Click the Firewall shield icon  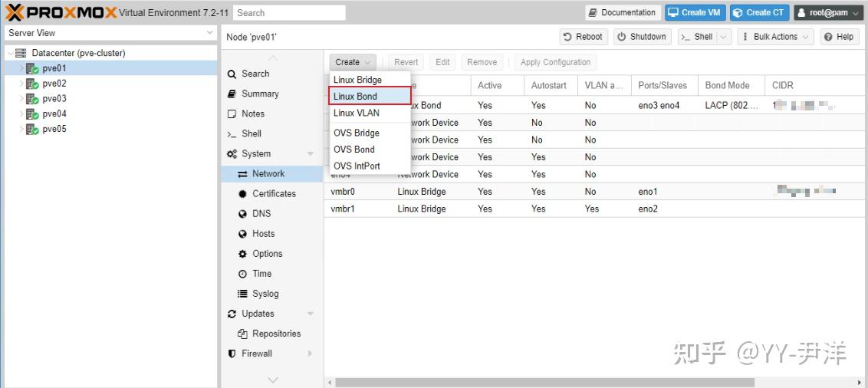pyautogui.click(x=232, y=353)
